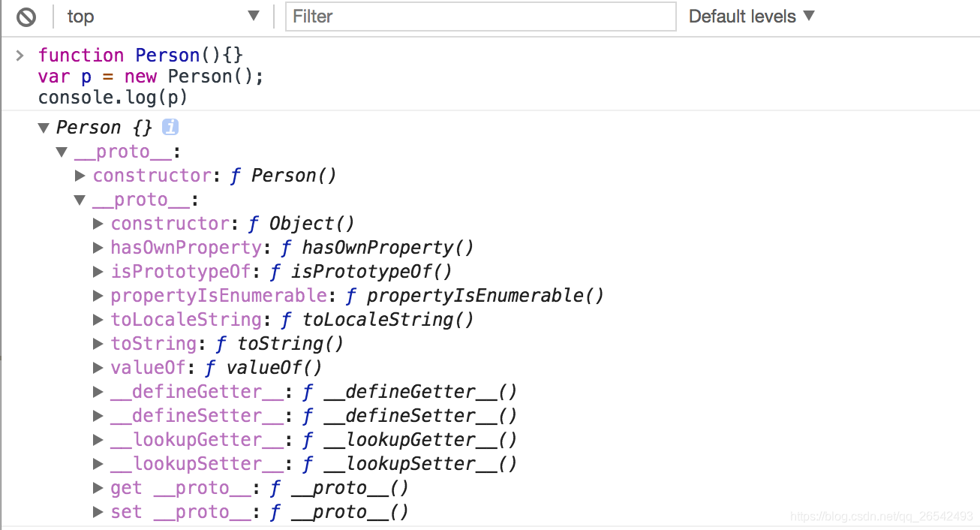This screenshot has width=980, height=530.
Task: Open the top execution context dropdown
Action: pyautogui.click(x=164, y=17)
